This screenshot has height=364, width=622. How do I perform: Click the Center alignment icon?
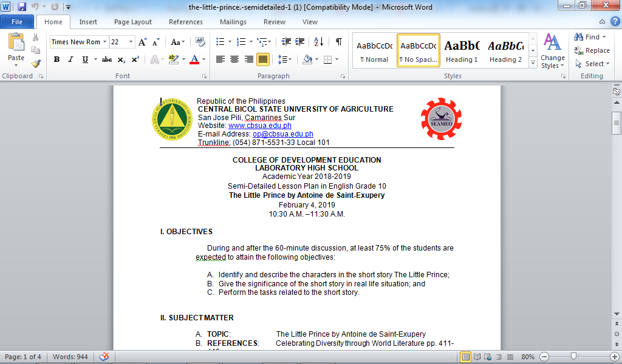[234, 59]
